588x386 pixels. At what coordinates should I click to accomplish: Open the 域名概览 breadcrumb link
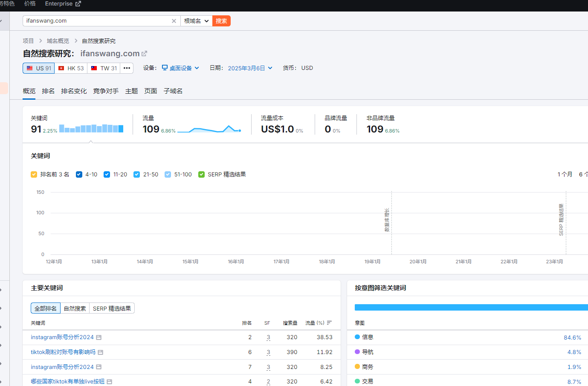pyautogui.click(x=58, y=41)
